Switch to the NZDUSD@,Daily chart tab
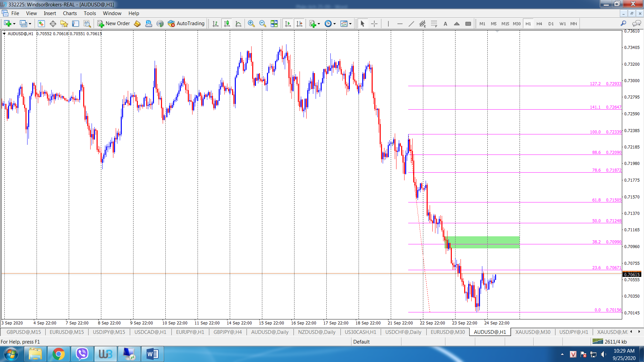Image resolution: width=644 pixels, height=362 pixels. coord(317,332)
